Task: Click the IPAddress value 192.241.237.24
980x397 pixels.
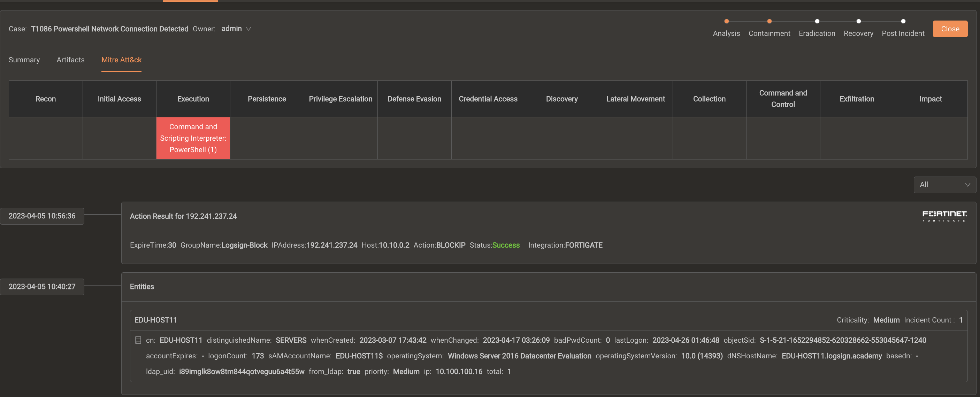Action: (332, 245)
